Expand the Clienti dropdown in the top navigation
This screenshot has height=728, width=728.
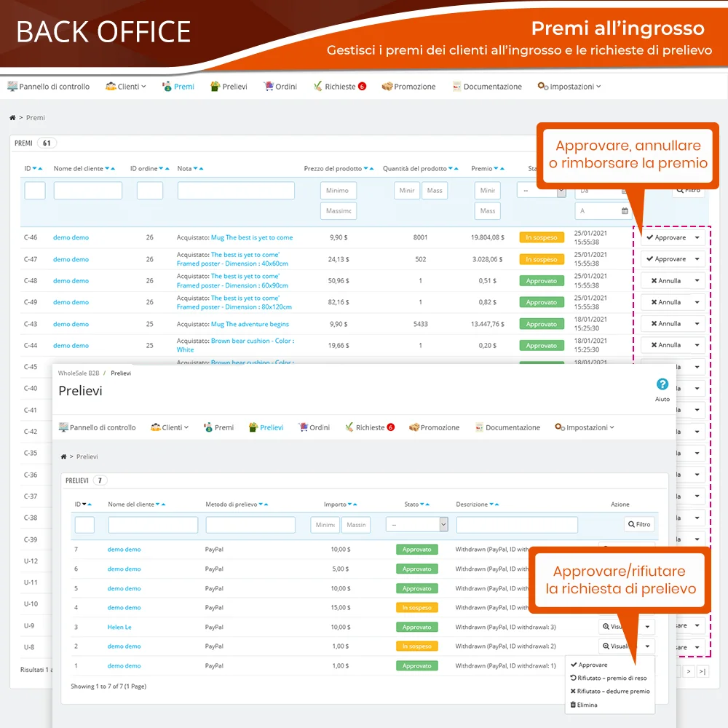(x=126, y=87)
